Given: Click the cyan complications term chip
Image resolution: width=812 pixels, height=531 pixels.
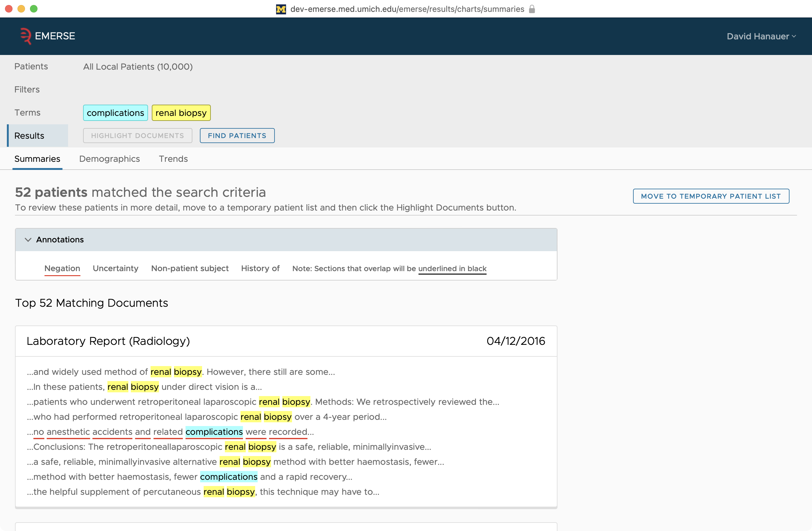Looking at the screenshot, I should click(x=115, y=113).
